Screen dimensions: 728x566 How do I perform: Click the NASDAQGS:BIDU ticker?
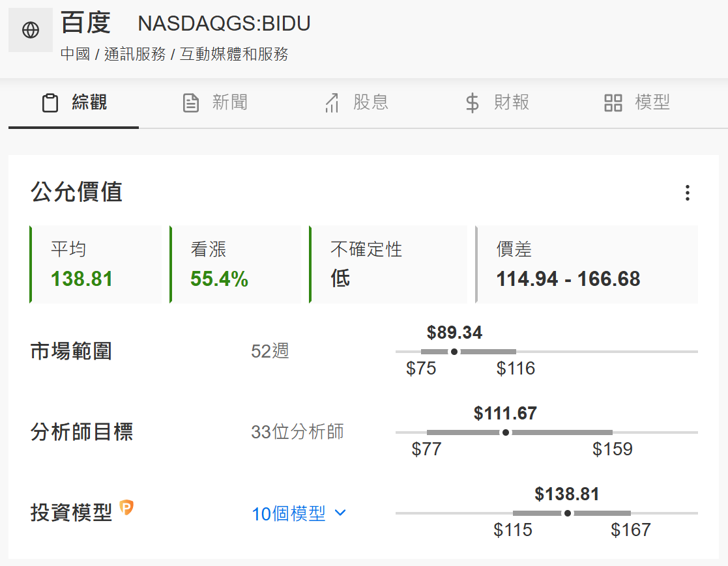tap(224, 23)
